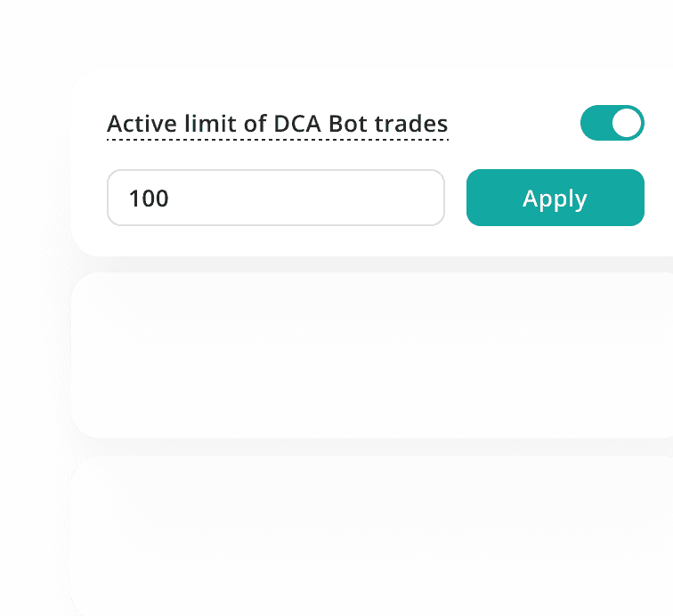
Task: Click the empty area right of 100 in the field
Action: tap(312, 198)
